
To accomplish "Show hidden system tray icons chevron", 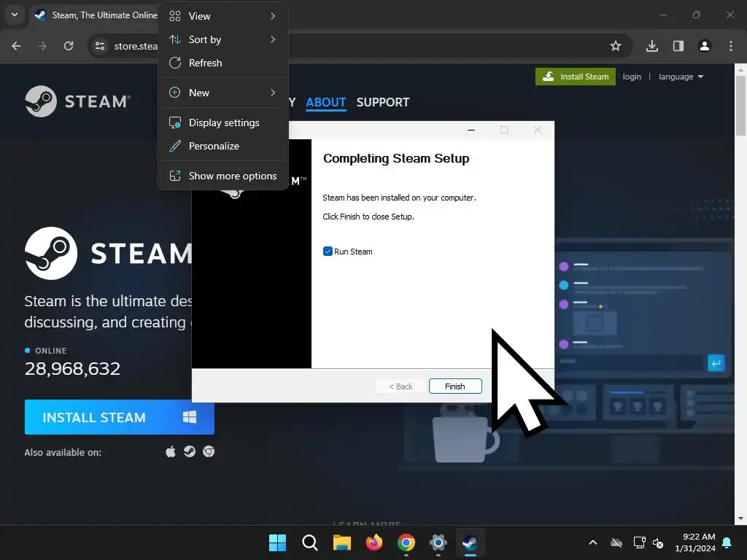I will pos(593,542).
